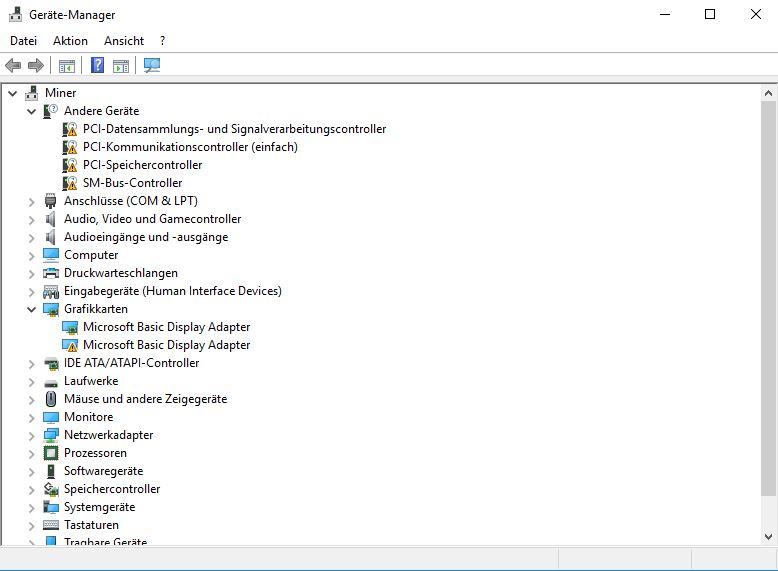Expand the Druckwarteschlangen category
Viewport: 778px width, 571px height.
click(32, 273)
